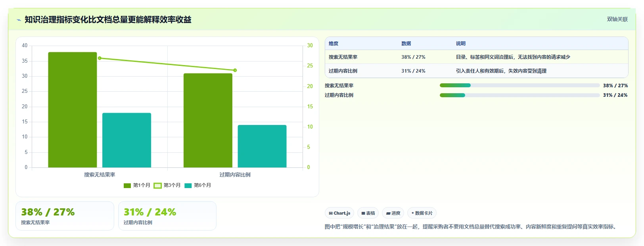This screenshot has width=644, height=246.
Task: Click the pulse icon beside the title
Action: pyautogui.click(x=19, y=20)
